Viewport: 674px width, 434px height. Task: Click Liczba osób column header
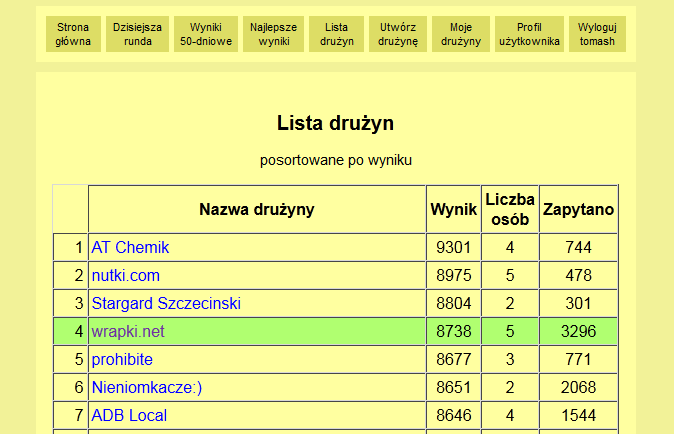click(510, 209)
